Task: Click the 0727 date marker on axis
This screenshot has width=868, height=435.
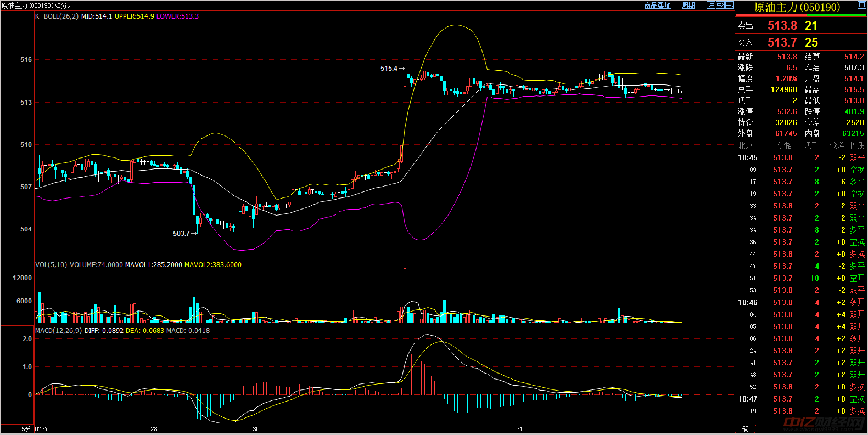Action: [41, 429]
